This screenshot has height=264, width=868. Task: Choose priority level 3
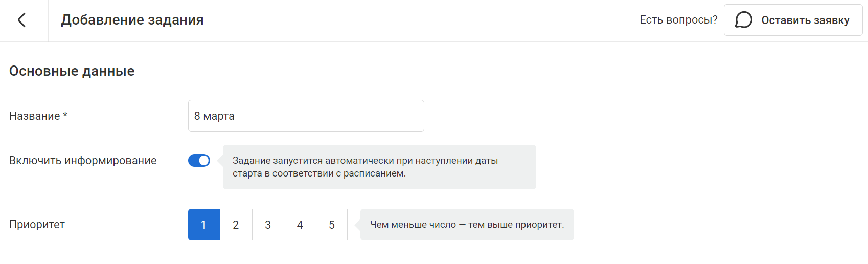click(268, 225)
